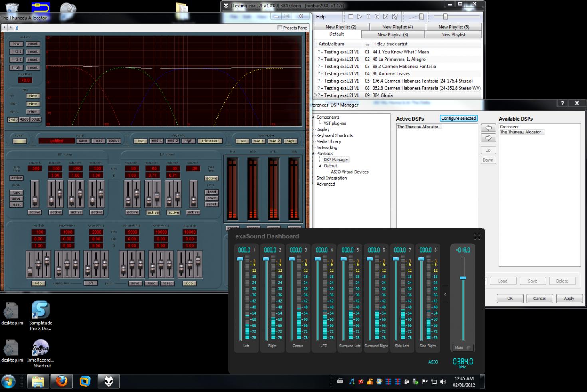Collapse the exaSound Dashboard side arrow

tap(445, 295)
